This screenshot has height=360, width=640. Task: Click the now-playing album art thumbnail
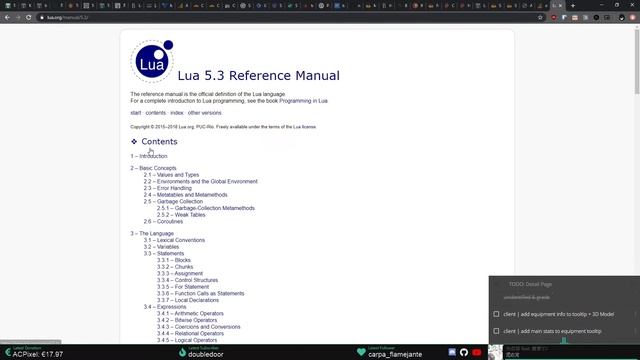(495, 352)
